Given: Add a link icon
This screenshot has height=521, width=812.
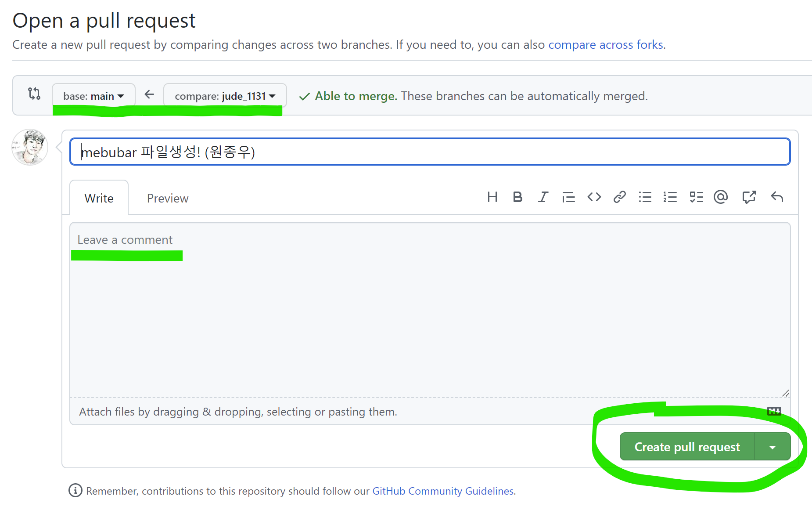Looking at the screenshot, I should pos(619,197).
